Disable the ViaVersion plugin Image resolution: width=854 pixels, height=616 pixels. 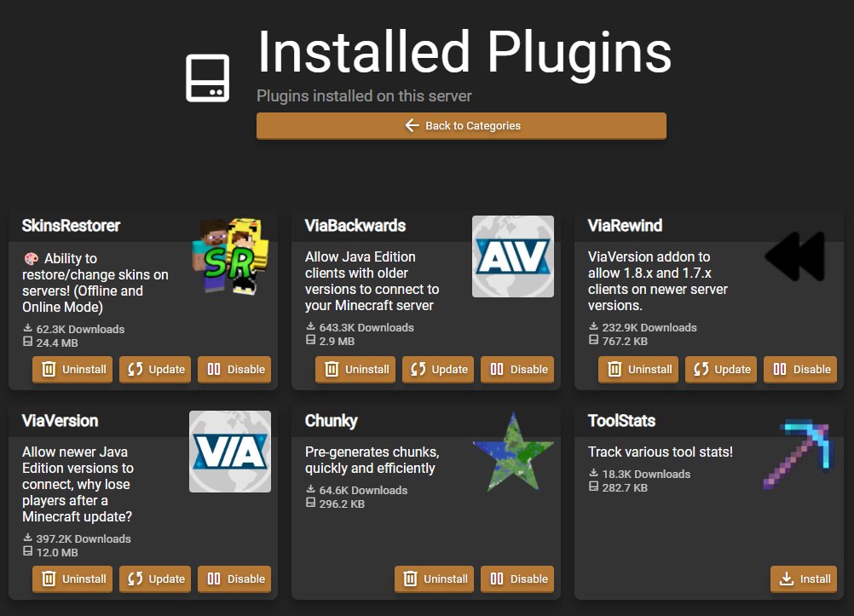[x=234, y=579]
